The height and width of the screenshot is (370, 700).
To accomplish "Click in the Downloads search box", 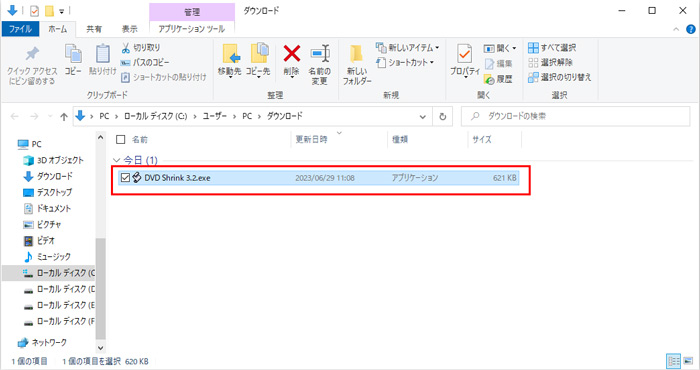I will pos(575,116).
